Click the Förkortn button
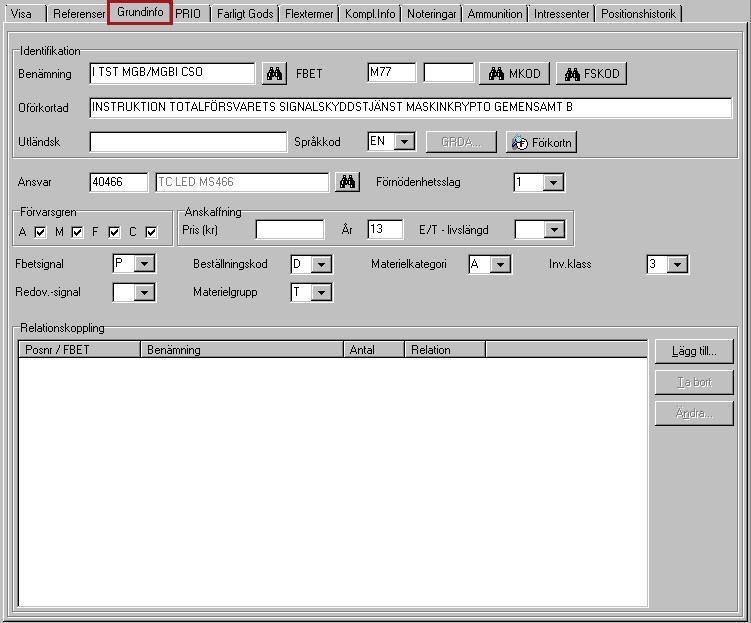Screen dimensions: 751x623 tap(541, 142)
